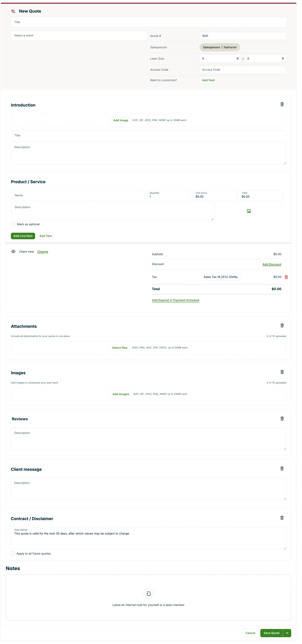The width and height of the screenshot is (302, 644).
Task: Click the Subtotal $0.00 value
Action: (277, 254)
